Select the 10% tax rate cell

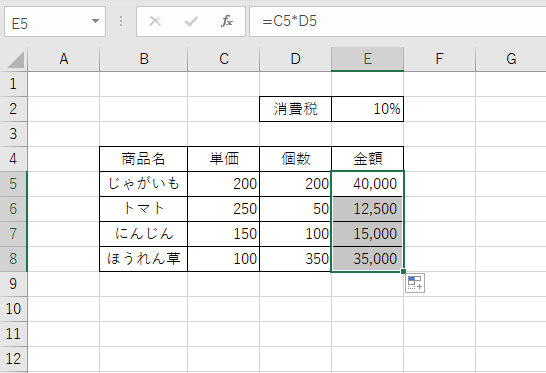[368, 109]
